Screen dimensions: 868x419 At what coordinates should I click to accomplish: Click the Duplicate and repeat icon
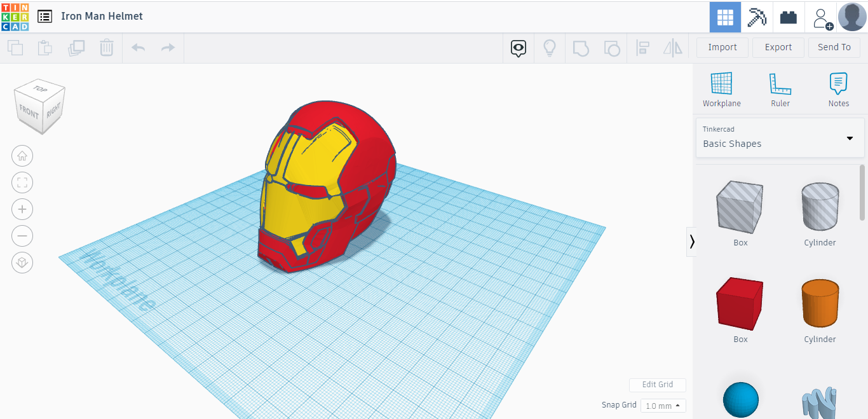click(x=76, y=48)
